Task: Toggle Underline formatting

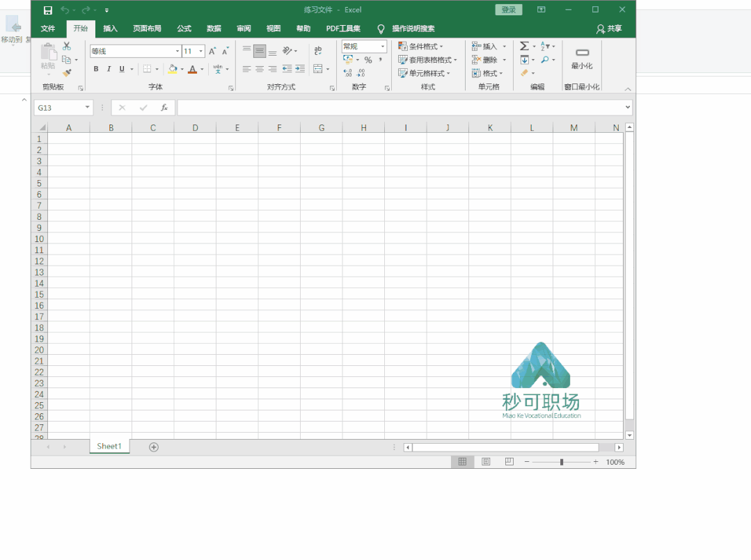Action: coord(122,69)
